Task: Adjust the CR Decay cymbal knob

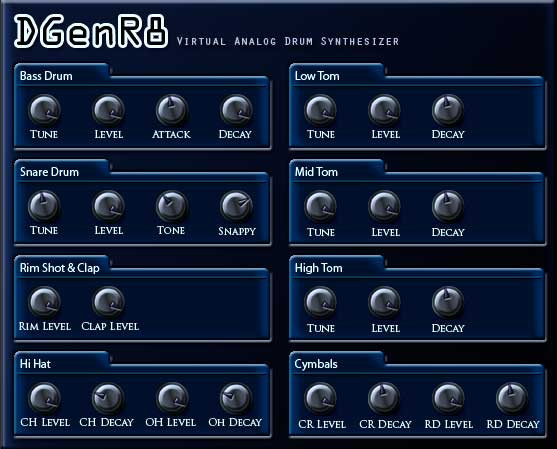Action: [x=384, y=398]
